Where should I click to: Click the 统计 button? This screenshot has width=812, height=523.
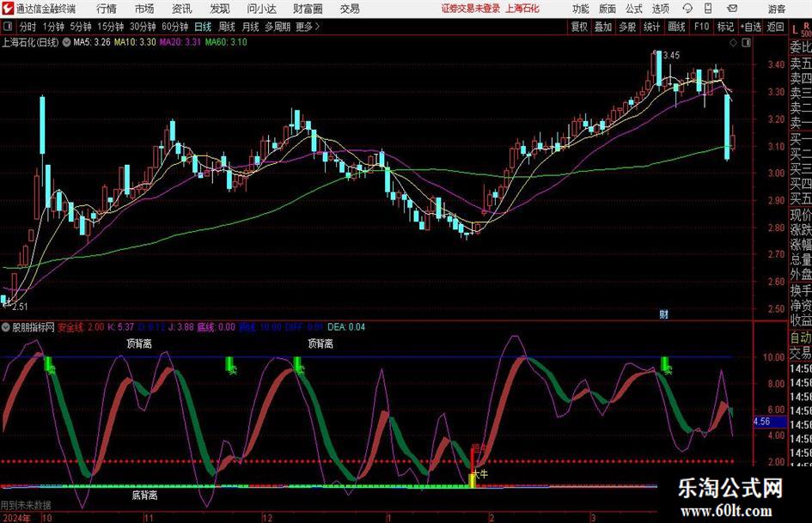click(651, 27)
